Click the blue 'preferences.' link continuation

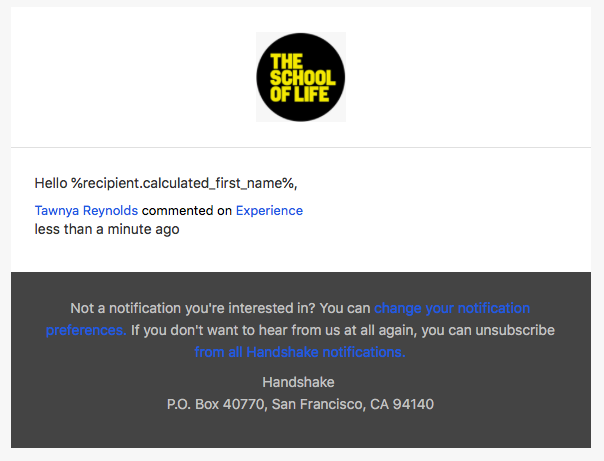point(86,330)
